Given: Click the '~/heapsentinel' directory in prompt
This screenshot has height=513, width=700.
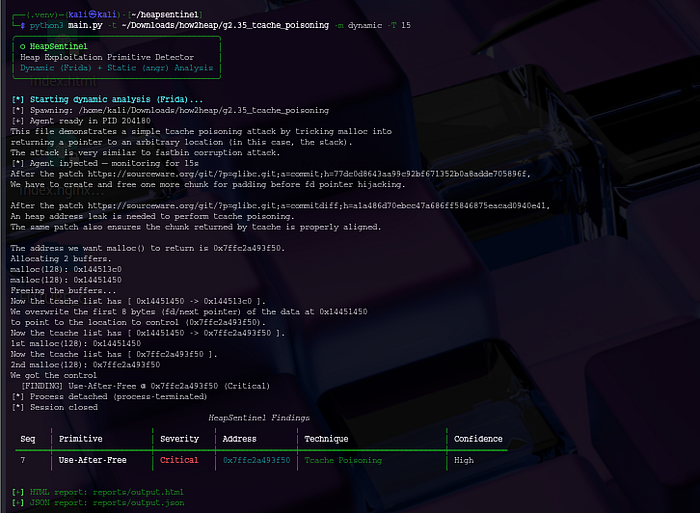Looking at the screenshot, I should click(x=165, y=15).
